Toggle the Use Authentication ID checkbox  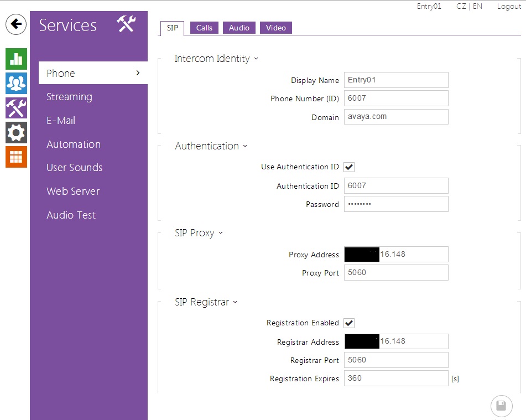(349, 167)
